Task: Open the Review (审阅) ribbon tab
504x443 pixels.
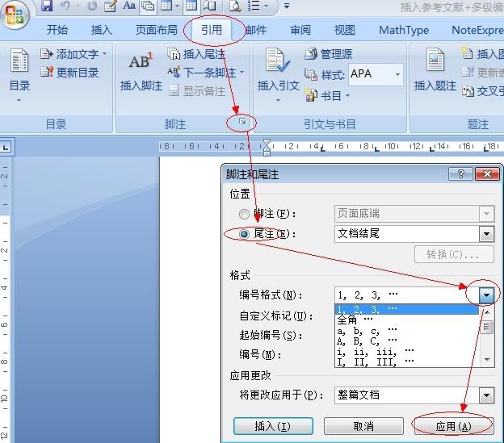Action: [300, 31]
